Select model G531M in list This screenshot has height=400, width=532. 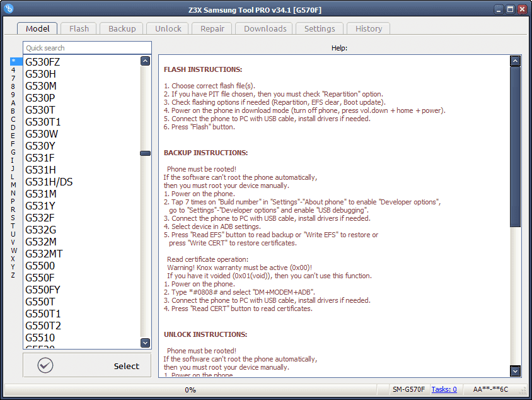point(41,194)
